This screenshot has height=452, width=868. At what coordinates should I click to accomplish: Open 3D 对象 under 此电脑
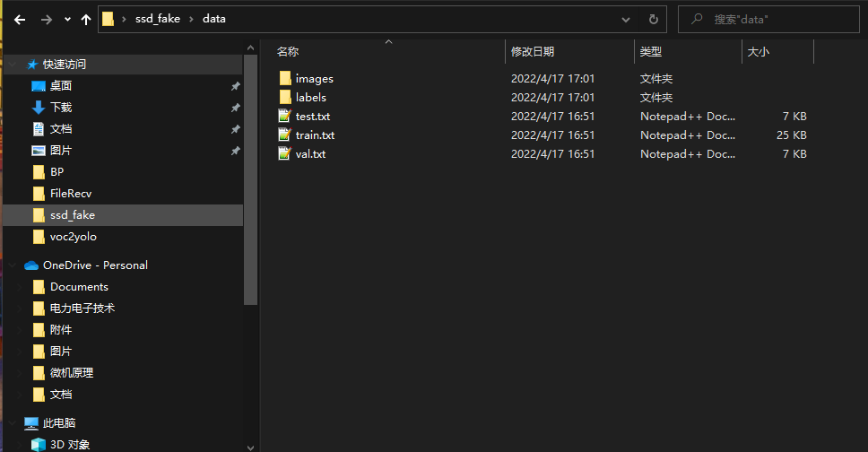click(x=70, y=444)
